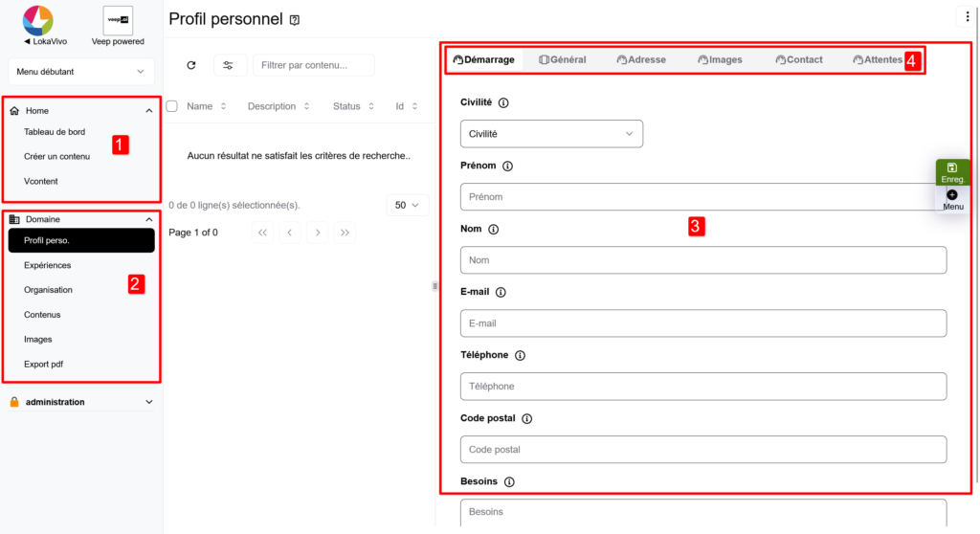This screenshot has width=980, height=534.
Task: Click the info icon next to Civilité
Action: coord(503,102)
